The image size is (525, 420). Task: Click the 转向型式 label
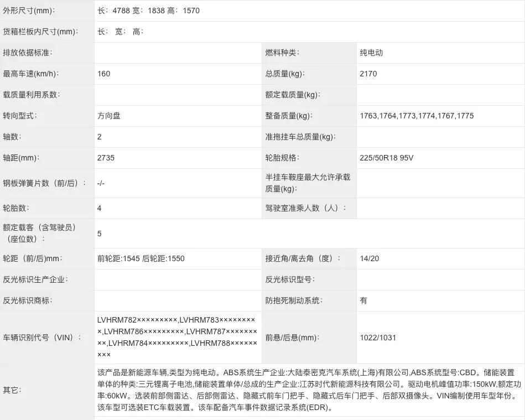coord(20,116)
